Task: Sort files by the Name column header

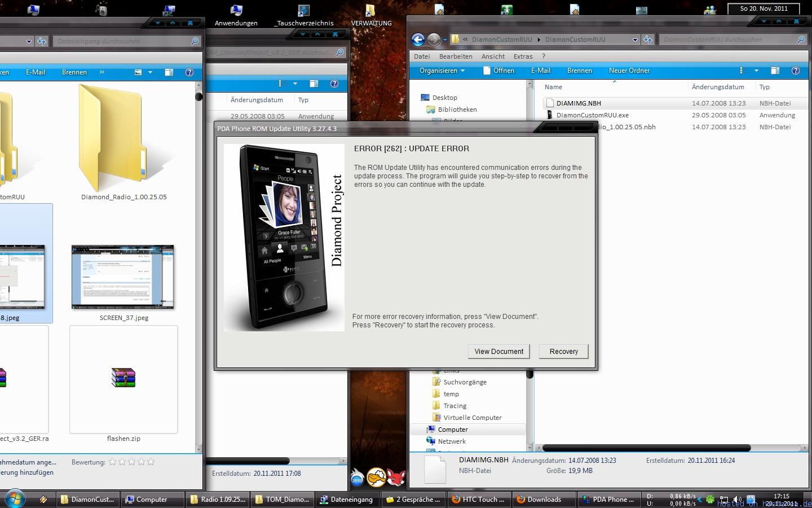Action: point(615,87)
